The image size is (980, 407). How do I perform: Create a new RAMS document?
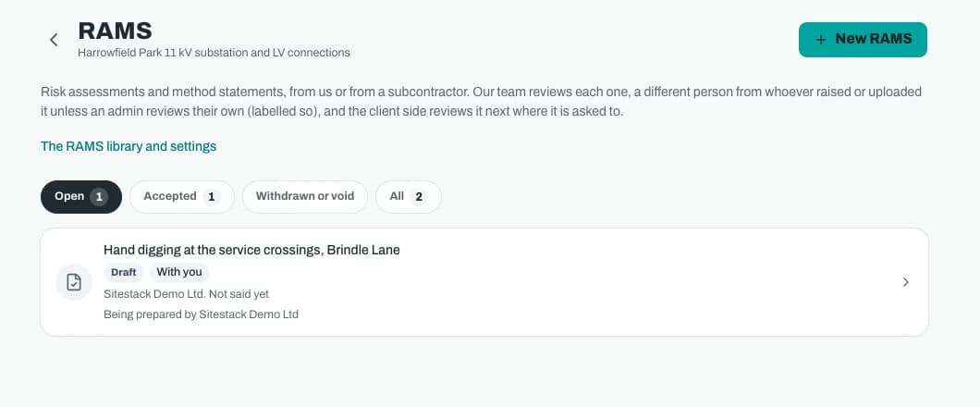pyautogui.click(x=863, y=40)
